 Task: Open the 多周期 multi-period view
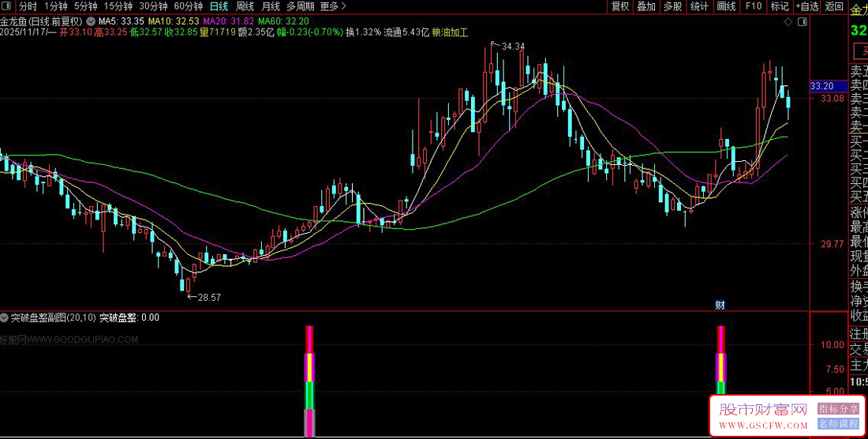(300, 6)
